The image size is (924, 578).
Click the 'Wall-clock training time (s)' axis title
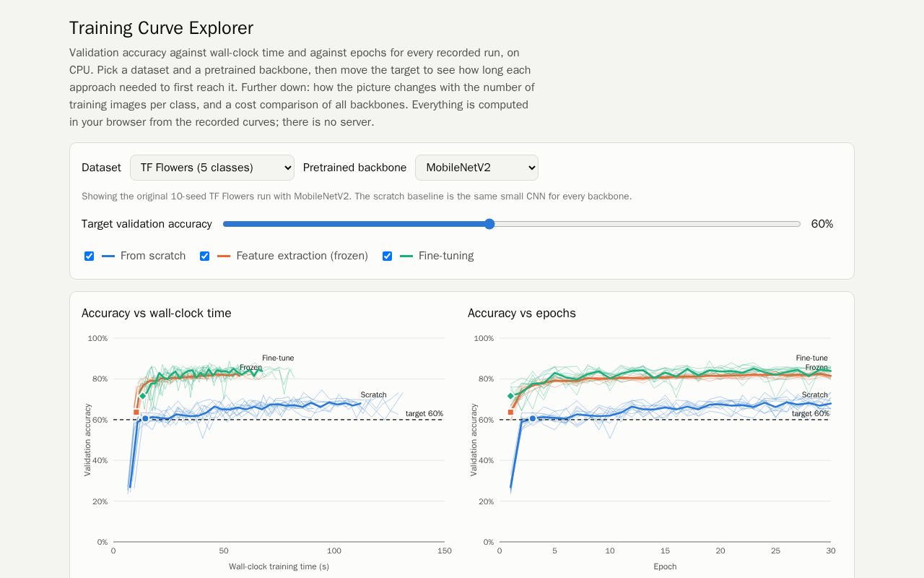coord(279,566)
